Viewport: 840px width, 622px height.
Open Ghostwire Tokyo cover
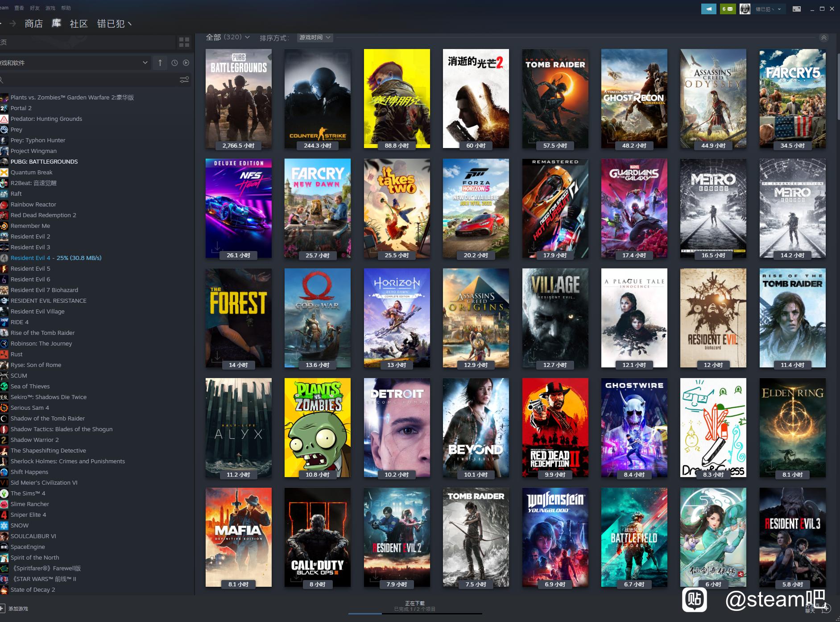click(x=634, y=428)
